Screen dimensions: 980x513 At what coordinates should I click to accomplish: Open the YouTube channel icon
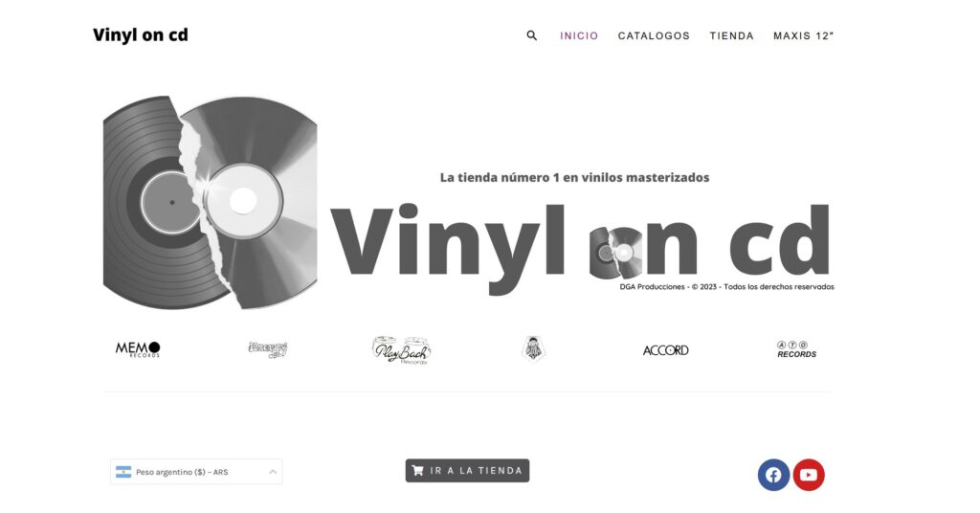point(809,475)
